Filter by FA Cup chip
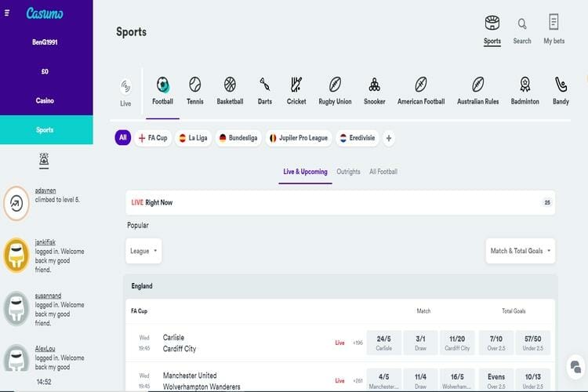588x392 pixels. click(153, 138)
